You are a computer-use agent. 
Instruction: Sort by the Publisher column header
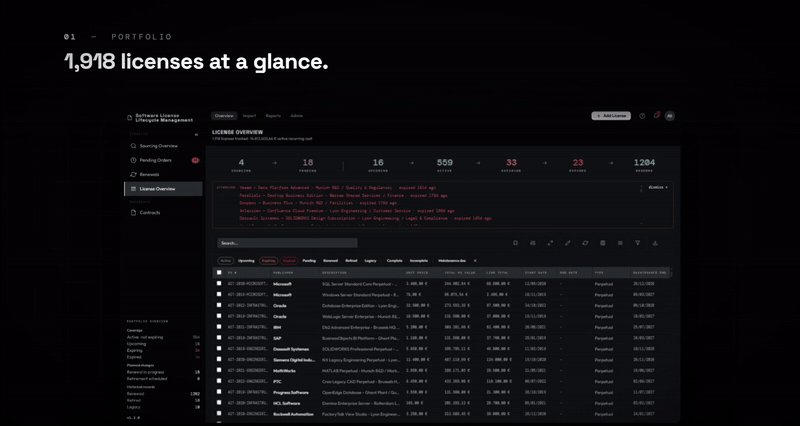pos(294,273)
